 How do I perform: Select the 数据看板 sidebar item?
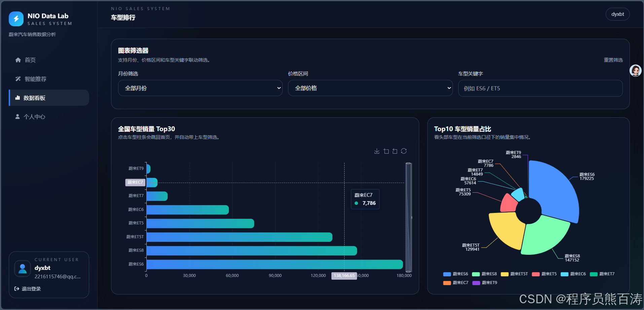49,98
